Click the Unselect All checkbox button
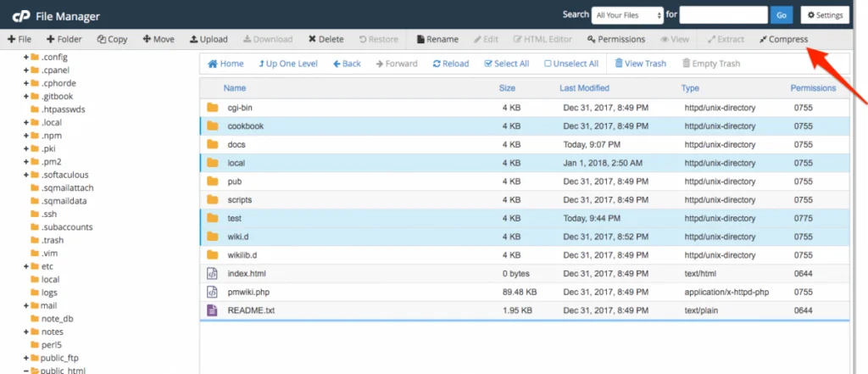 pos(571,64)
